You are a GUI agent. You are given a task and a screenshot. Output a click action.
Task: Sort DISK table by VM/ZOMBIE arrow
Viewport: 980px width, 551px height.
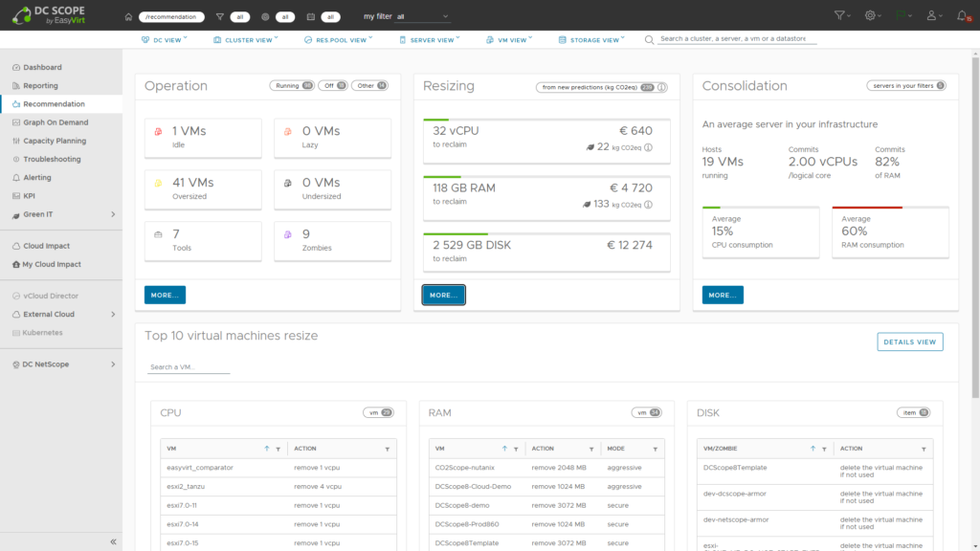813,449
